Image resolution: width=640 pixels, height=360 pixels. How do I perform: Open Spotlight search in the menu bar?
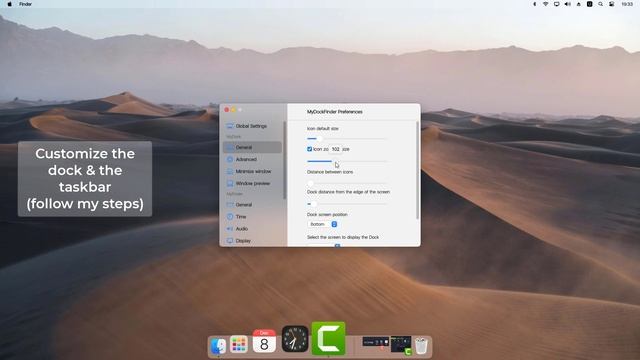(x=600, y=4)
